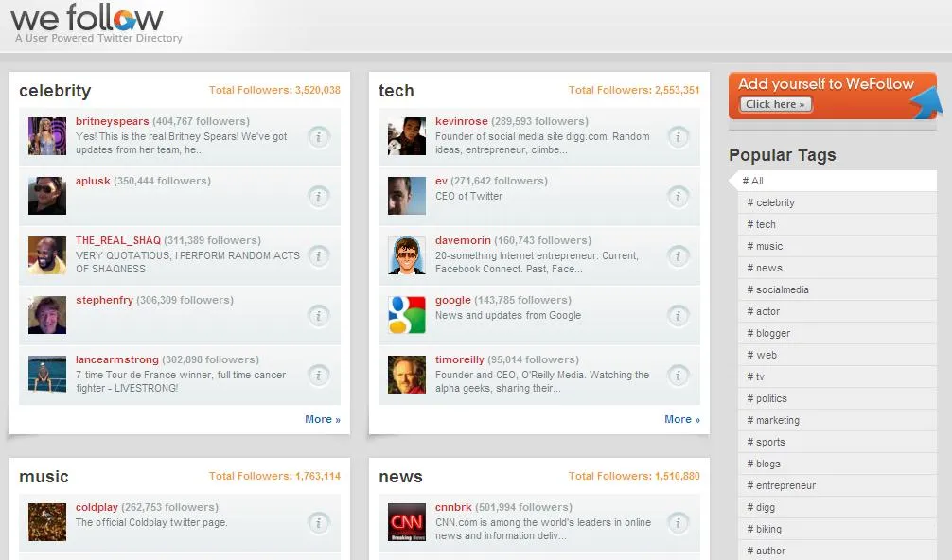This screenshot has width=952, height=560.
Task: Open lancearmstrong username link
Action: coord(117,359)
